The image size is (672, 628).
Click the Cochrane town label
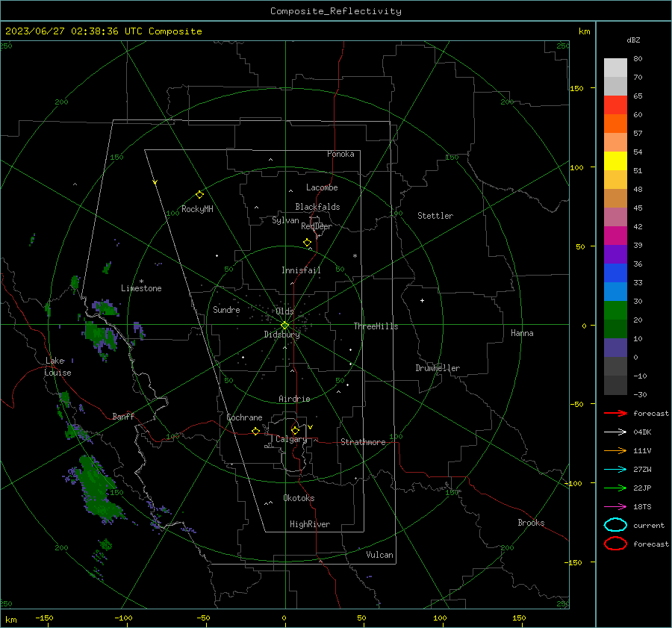click(244, 417)
